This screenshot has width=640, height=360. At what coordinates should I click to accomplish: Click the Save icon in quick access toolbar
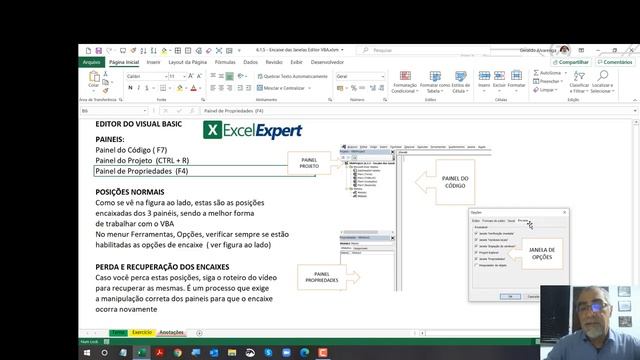coord(99,51)
